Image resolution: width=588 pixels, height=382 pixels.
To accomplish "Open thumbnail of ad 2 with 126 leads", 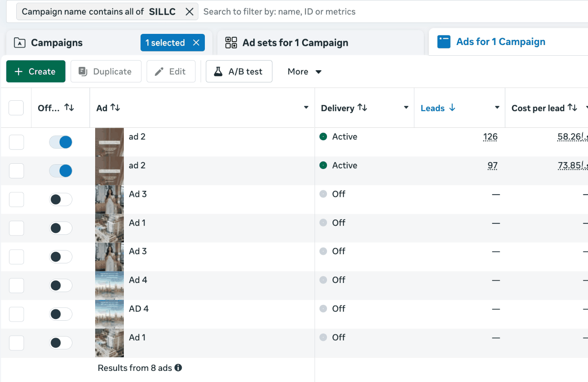I will [109, 142].
